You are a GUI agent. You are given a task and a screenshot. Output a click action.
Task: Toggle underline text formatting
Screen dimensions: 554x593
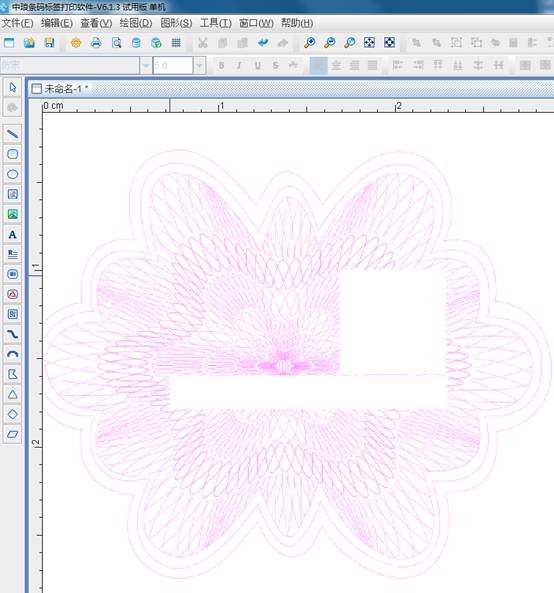pyautogui.click(x=258, y=65)
